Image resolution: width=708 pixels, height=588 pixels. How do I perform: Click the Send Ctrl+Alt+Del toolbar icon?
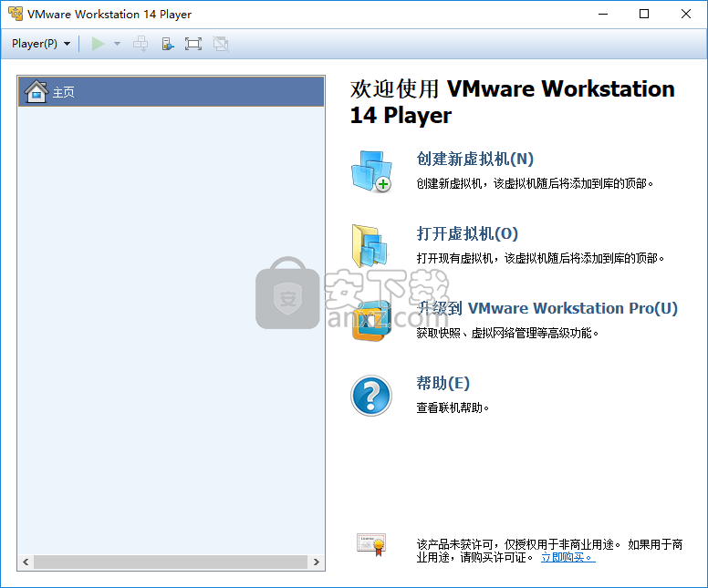point(141,44)
